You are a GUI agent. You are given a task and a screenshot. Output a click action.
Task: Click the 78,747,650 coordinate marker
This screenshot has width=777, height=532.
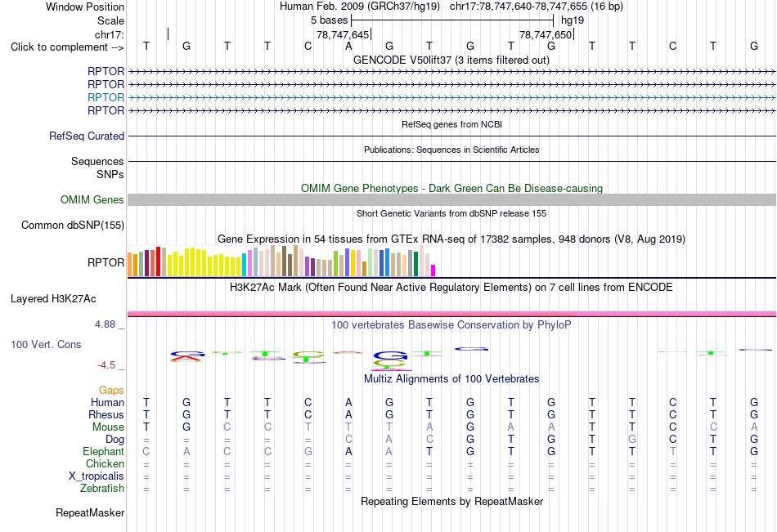[546, 34]
